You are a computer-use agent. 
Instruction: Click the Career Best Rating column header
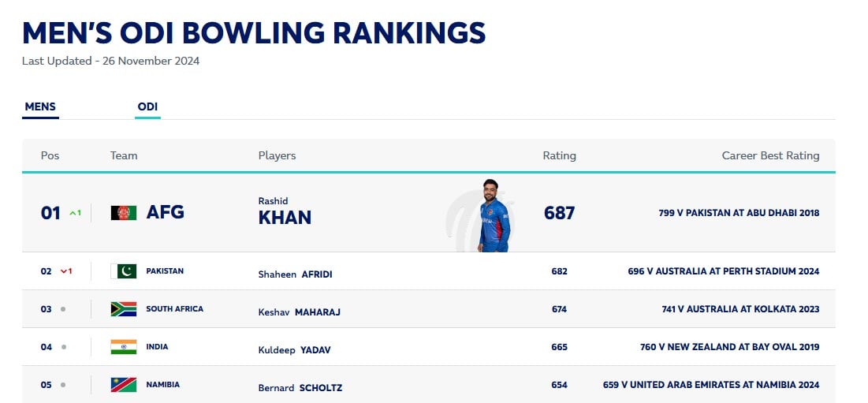pos(770,156)
